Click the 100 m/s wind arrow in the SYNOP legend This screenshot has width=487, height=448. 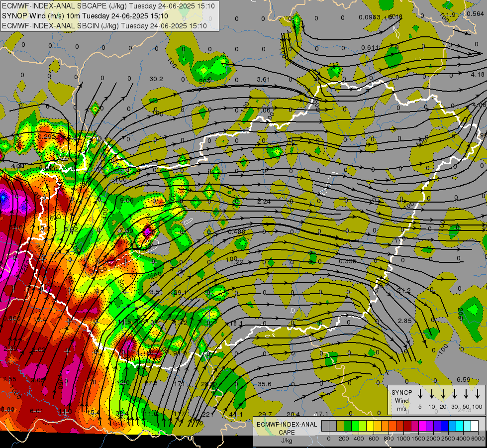(478, 394)
